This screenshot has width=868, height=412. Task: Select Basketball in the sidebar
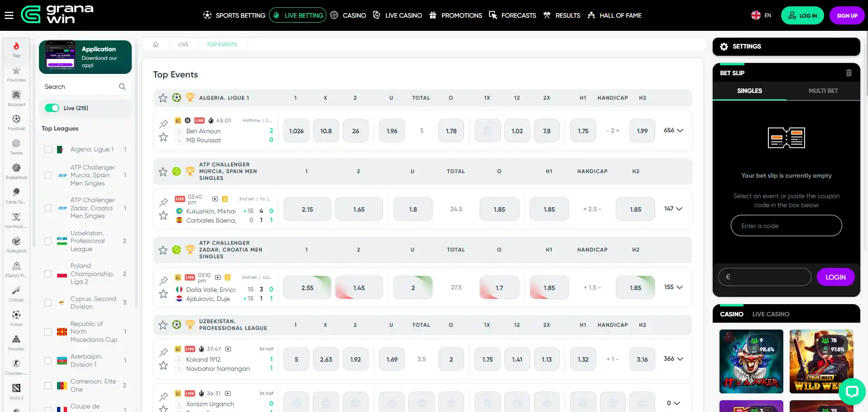[16, 172]
